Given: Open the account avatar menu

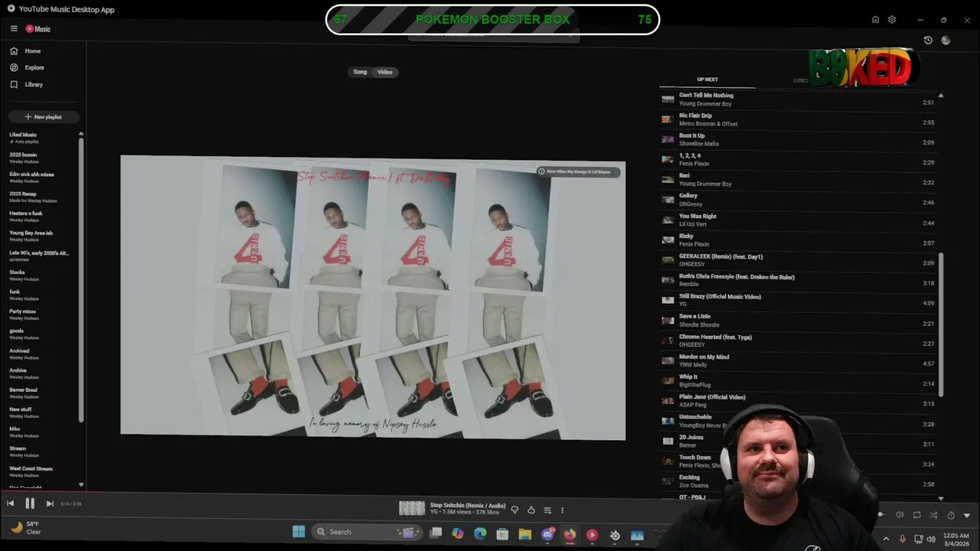Looking at the screenshot, I should tap(946, 40).
